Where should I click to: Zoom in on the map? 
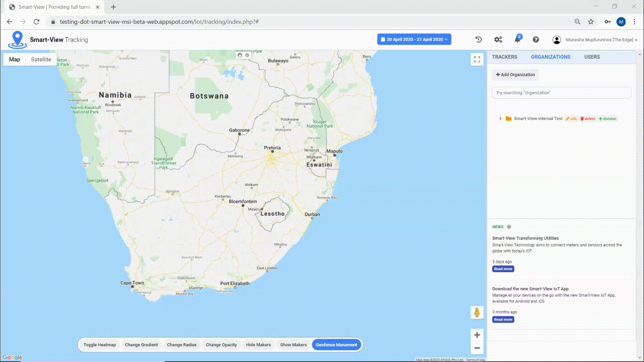[x=477, y=335]
